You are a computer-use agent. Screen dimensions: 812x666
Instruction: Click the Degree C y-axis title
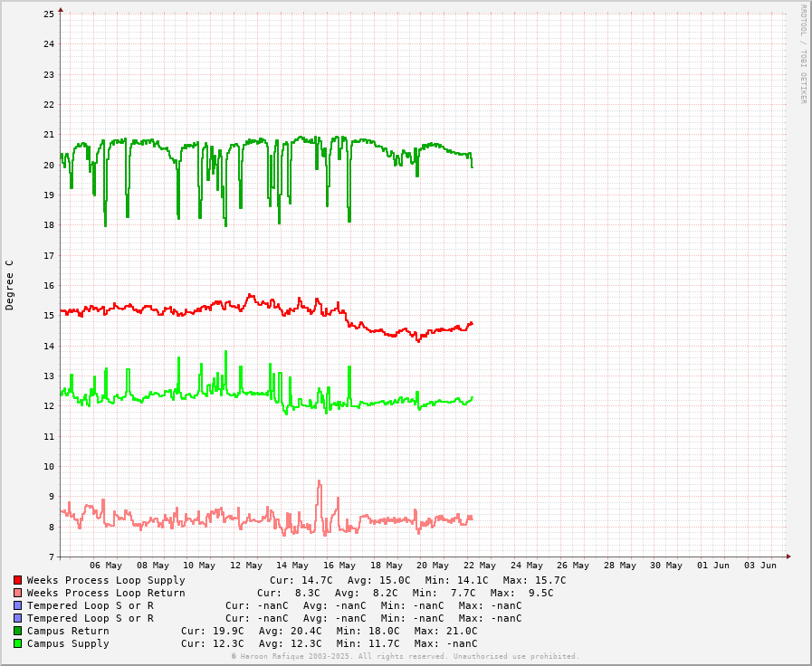click(x=10, y=285)
